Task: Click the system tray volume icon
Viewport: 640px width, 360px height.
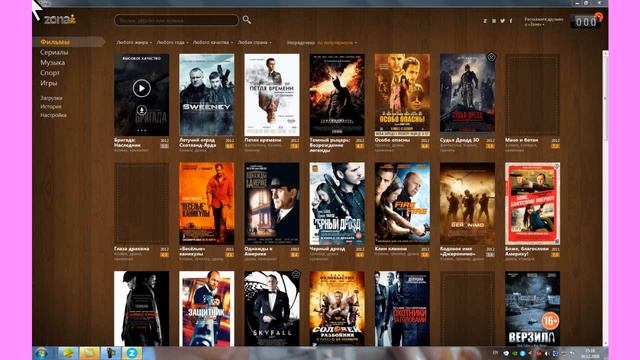Action: pyautogui.click(x=547, y=353)
